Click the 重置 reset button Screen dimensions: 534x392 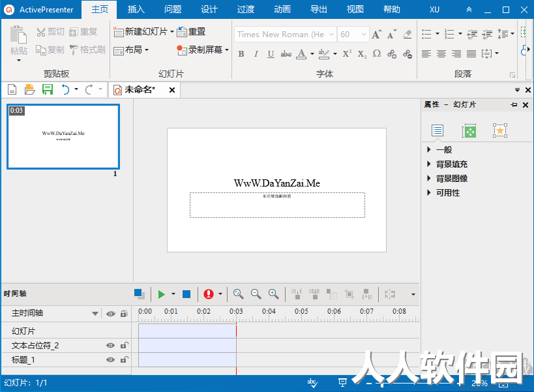tap(192, 32)
